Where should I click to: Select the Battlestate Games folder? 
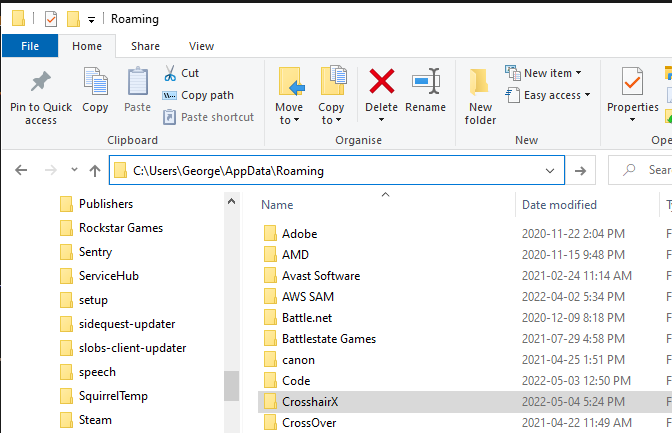(328, 339)
